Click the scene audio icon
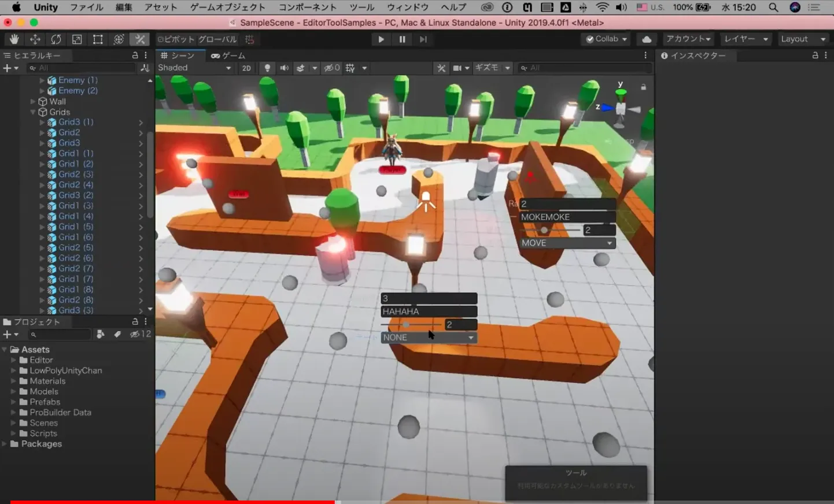The image size is (834, 504). (x=283, y=68)
